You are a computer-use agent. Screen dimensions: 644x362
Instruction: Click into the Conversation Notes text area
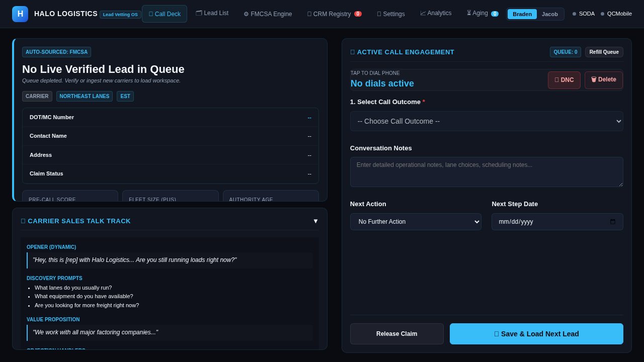coord(487,172)
